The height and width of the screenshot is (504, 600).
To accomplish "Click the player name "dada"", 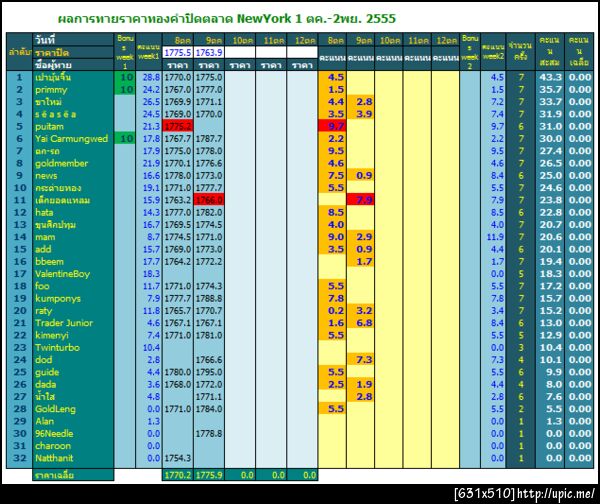I will (x=46, y=384).
